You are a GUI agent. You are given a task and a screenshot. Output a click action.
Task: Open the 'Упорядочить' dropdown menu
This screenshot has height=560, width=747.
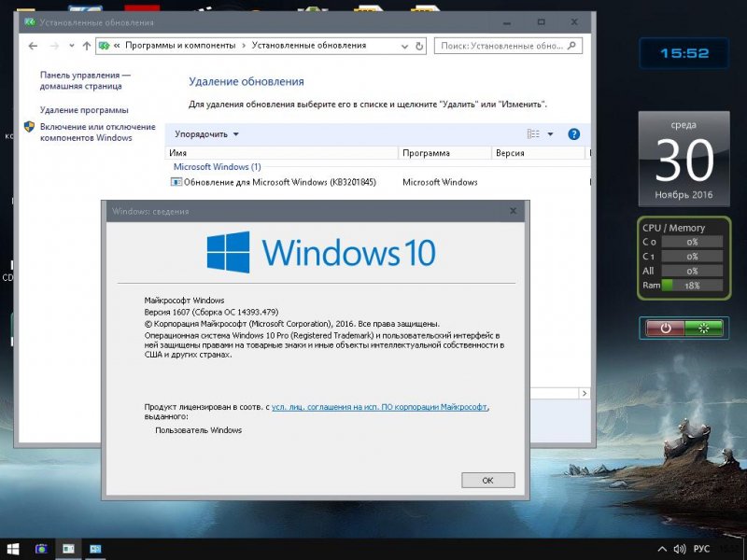pyautogui.click(x=206, y=134)
